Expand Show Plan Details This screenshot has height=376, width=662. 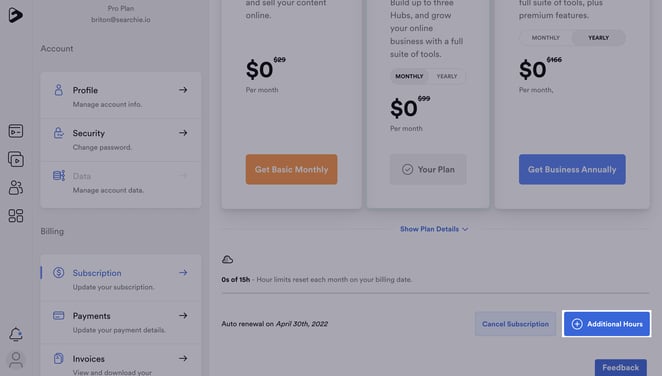click(434, 229)
